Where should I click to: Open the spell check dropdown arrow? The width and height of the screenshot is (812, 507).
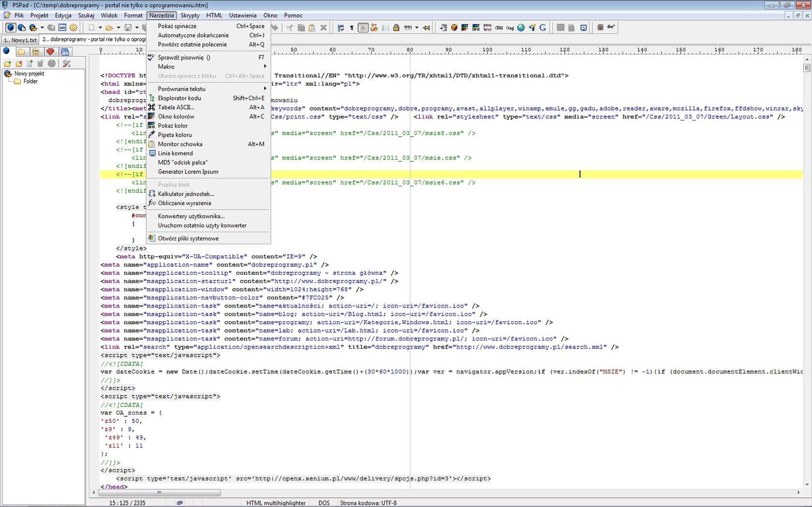click(417, 28)
